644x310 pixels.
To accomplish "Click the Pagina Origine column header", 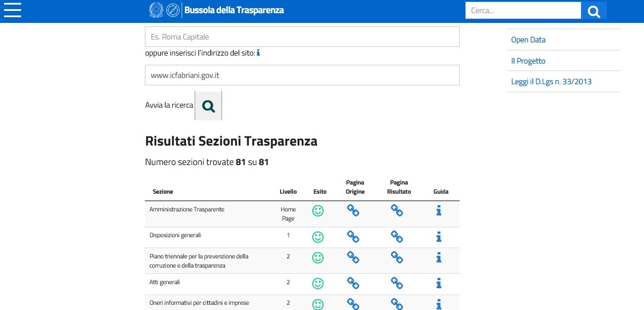I will [x=355, y=187].
